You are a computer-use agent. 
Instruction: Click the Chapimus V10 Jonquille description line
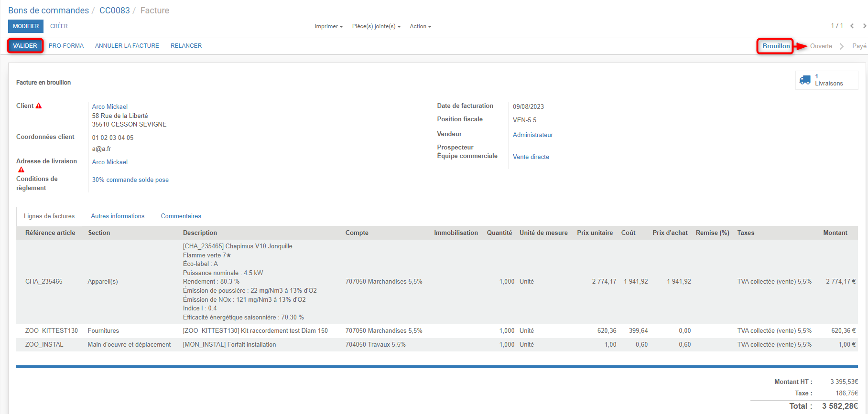point(238,246)
